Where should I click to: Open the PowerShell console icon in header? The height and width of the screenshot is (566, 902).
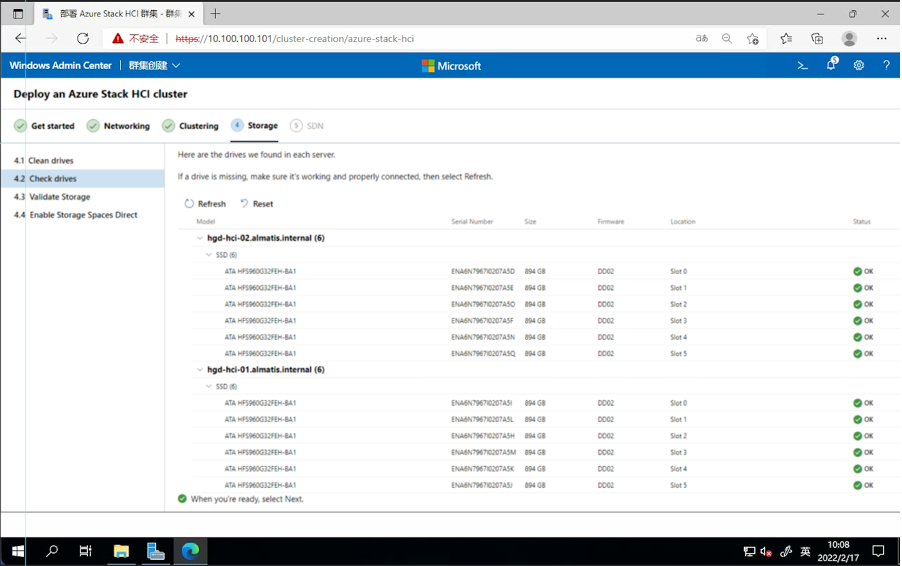(x=802, y=66)
